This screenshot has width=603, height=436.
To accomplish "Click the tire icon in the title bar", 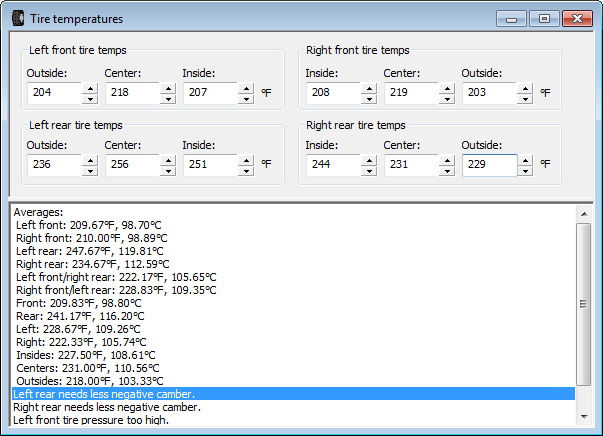I will tap(18, 18).
